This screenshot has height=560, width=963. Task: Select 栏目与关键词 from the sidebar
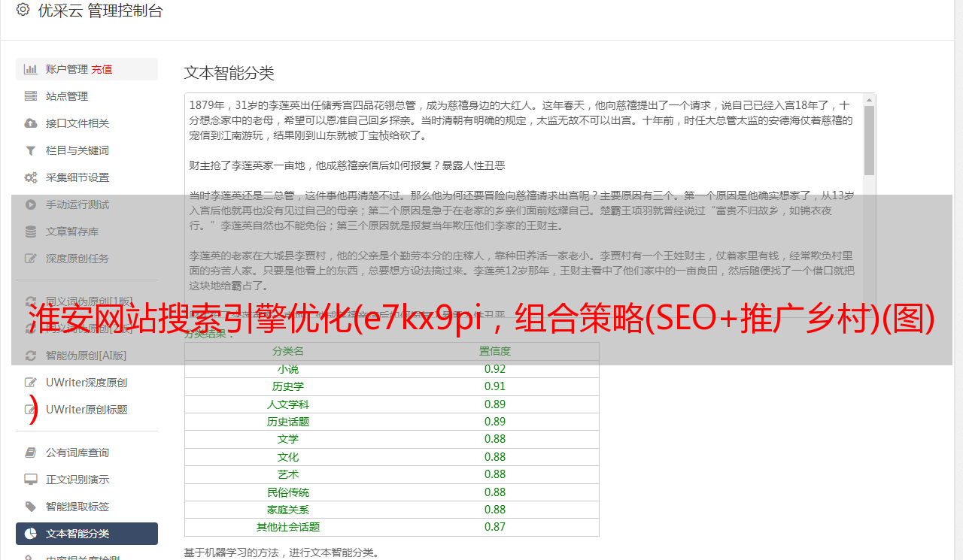[x=87, y=150]
